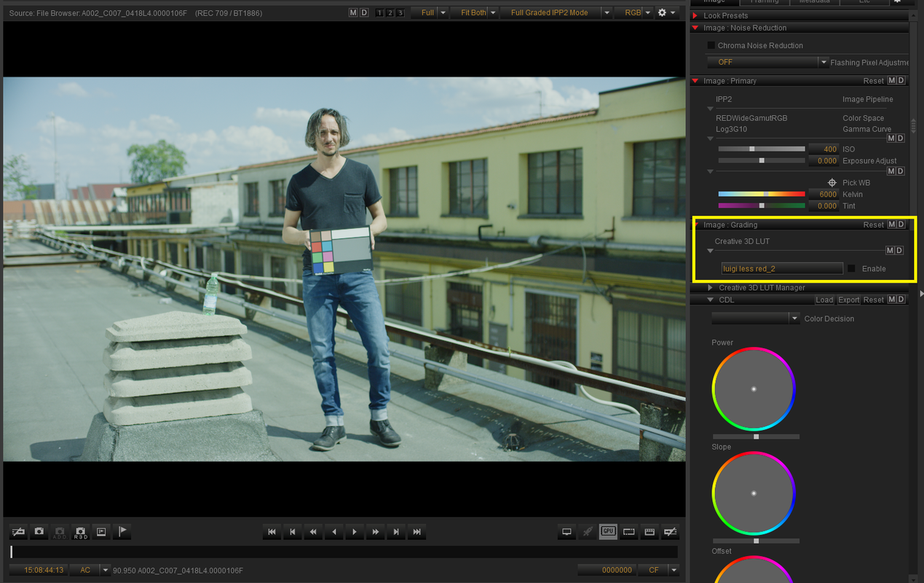
Task: Click the CDL Load button
Action: pyautogui.click(x=824, y=300)
